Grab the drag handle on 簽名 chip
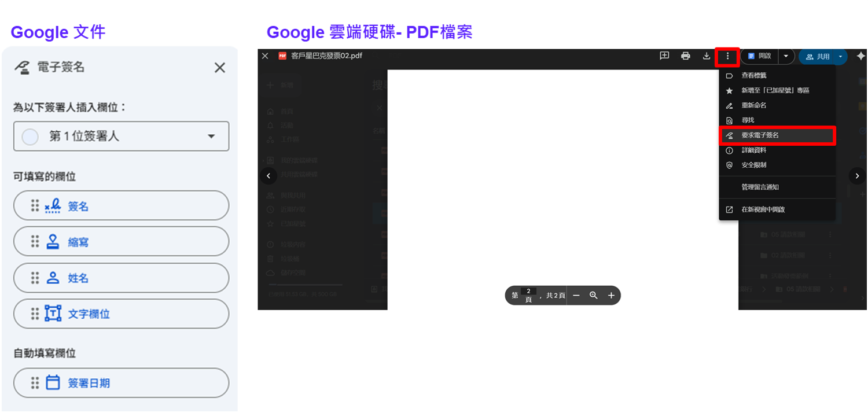868x420 pixels. coord(35,206)
